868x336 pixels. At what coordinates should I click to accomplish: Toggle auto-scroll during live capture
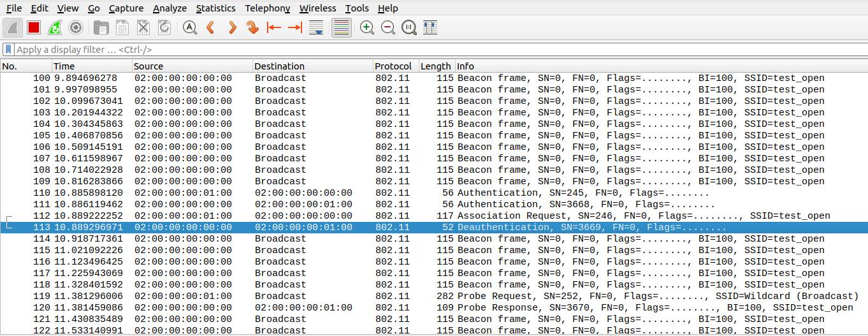315,27
